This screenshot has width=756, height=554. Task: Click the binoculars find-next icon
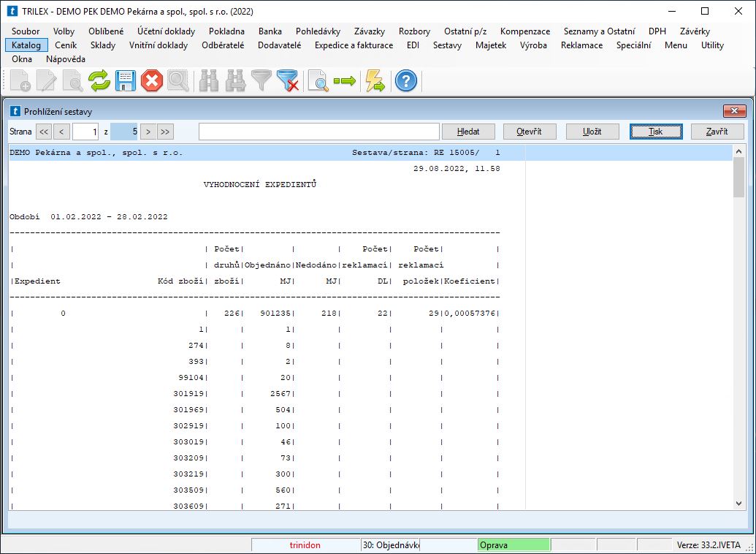tap(235, 80)
